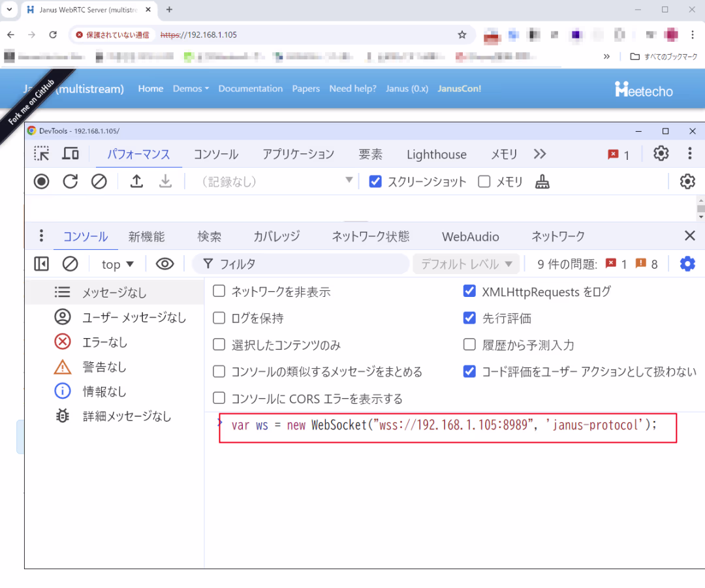Enable ネットワークを非表示 checkbox

[x=219, y=291]
